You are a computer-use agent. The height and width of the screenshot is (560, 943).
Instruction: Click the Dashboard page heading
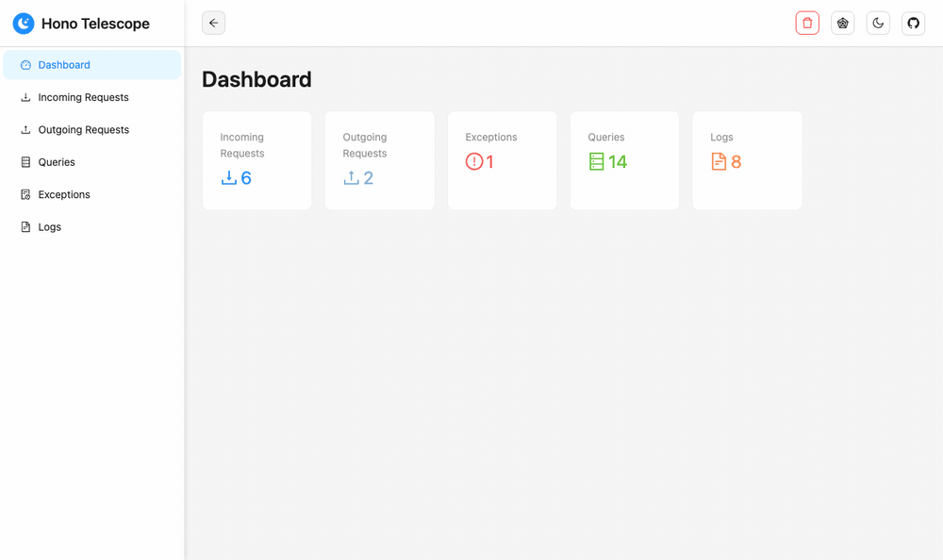[256, 79]
